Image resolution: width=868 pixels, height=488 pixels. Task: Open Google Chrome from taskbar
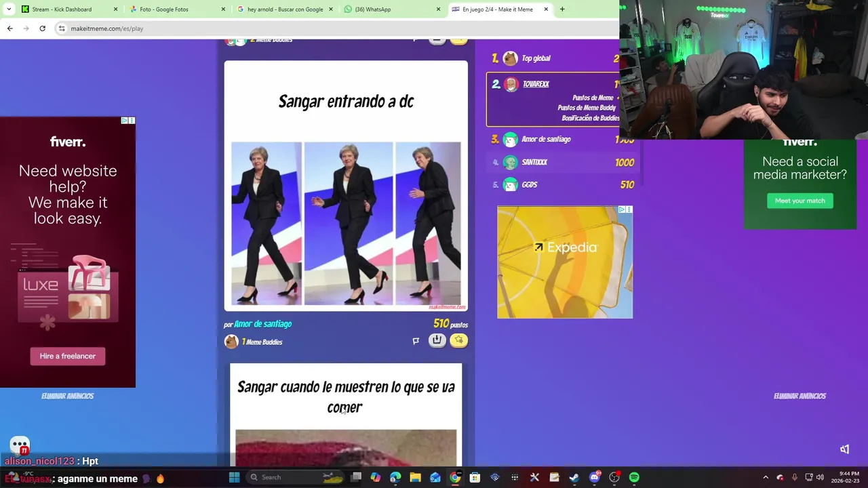click(x=455, y=477)
